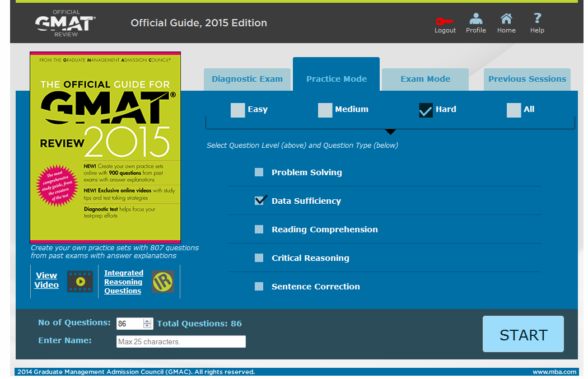The height and width of the screenshot is (379, 588).
Task: Click the Help text label
Action: (537, 30)
